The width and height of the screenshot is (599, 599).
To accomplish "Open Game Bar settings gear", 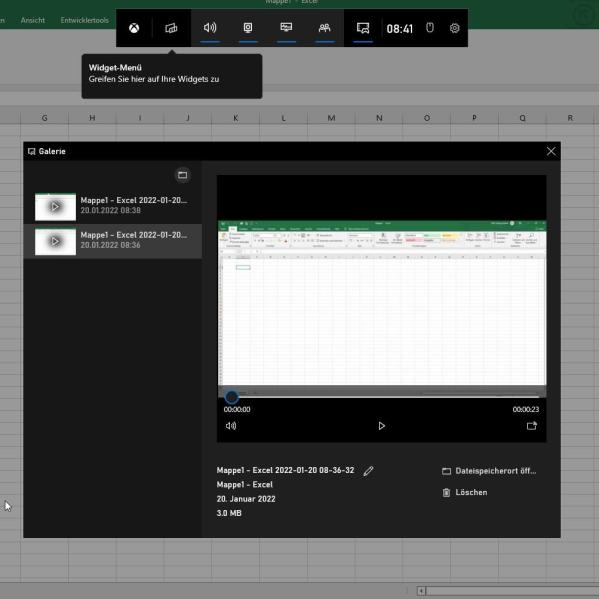I will pos(454,28).
